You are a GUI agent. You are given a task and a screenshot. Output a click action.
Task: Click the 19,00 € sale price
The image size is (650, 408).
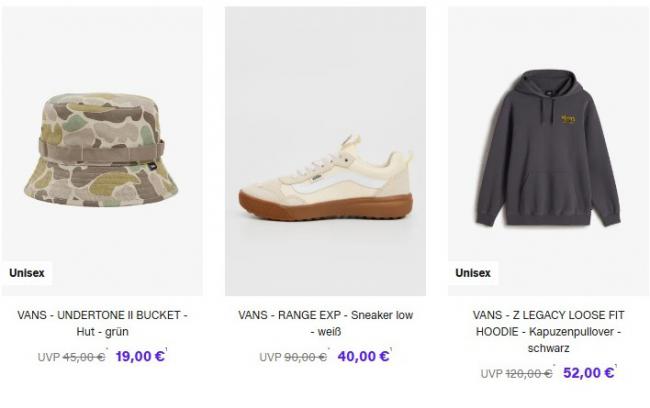pyautogui.click(x=140, y=356)
